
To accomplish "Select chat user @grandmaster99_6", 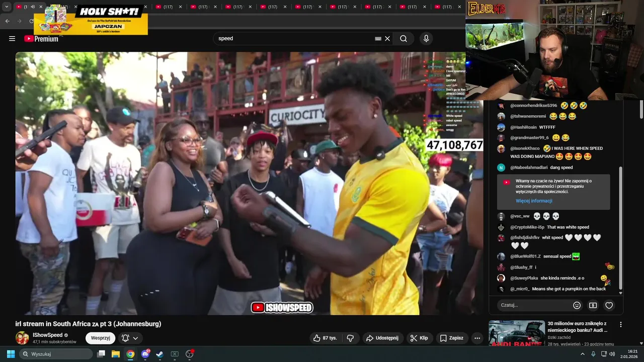I will tap(529, 138).
